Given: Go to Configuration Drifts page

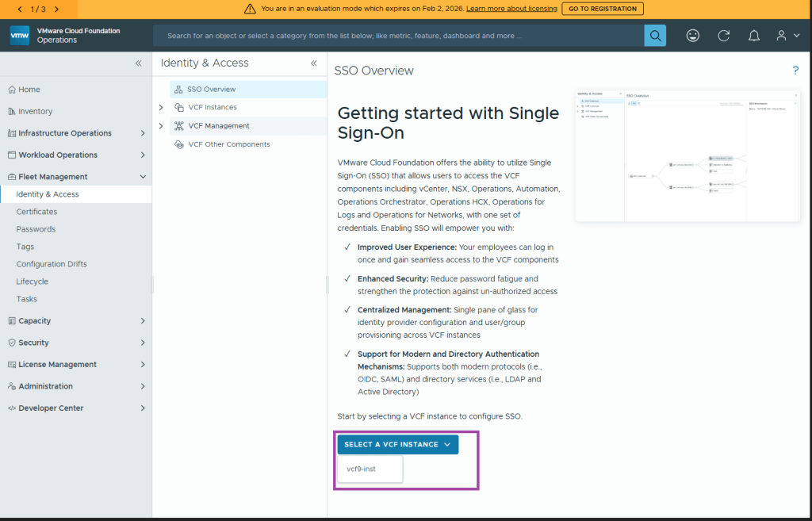Looking at the screenshot, I should pyautogui.click(x=52, y=264).
